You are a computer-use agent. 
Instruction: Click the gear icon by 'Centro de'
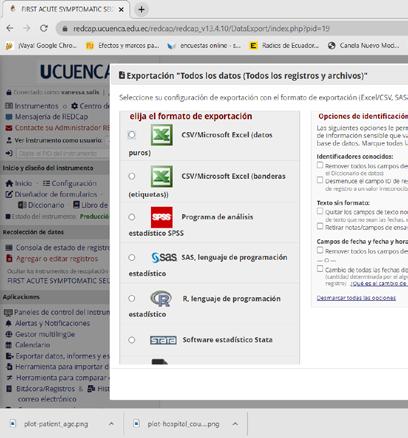pos(74,106)
